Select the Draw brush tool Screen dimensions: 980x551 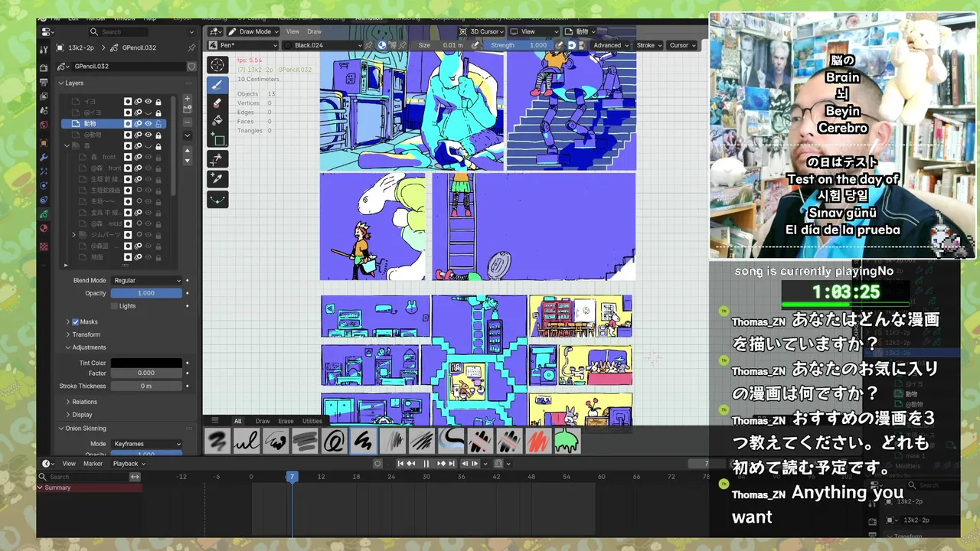pyautogui.click(x=217, y=85)
